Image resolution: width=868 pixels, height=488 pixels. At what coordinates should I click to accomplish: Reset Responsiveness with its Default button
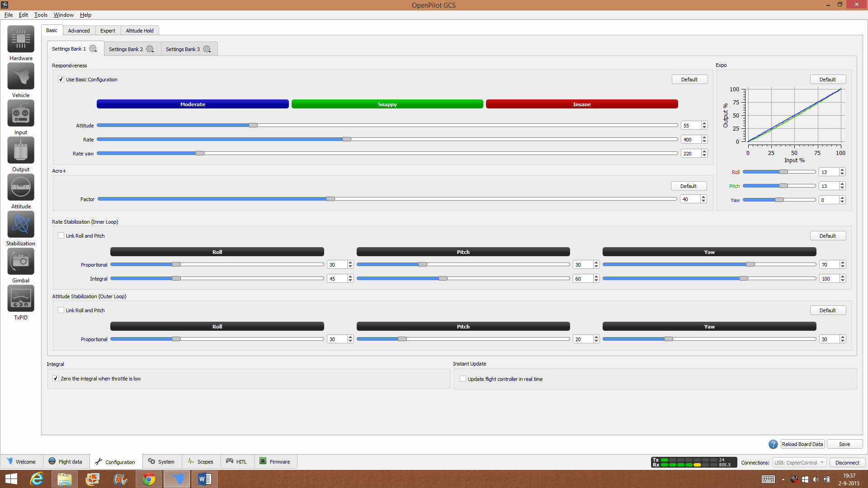tap(689, 79)
